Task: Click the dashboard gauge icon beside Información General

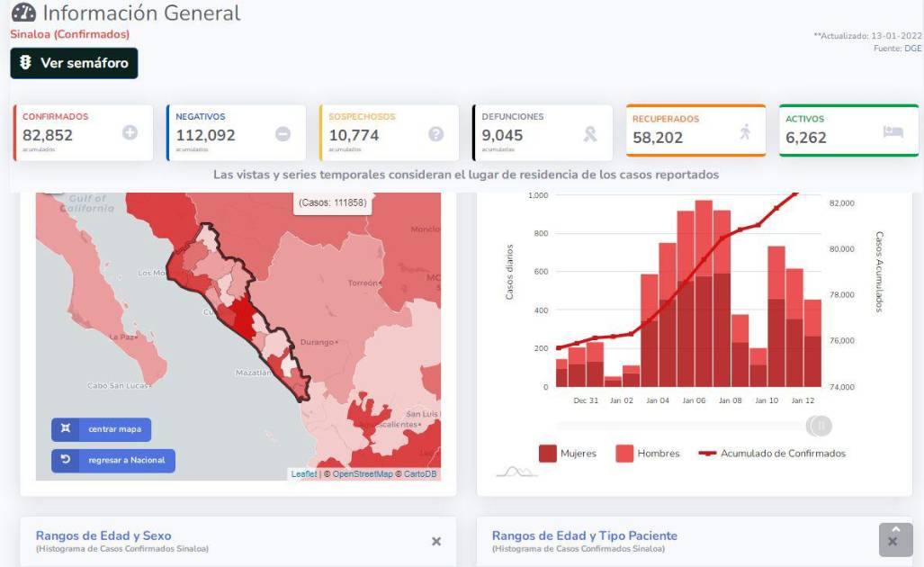Action: point(23,13)
